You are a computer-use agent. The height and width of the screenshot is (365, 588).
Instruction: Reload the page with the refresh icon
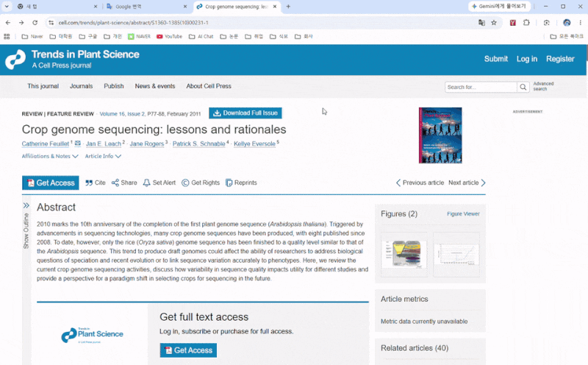(35, 23)
